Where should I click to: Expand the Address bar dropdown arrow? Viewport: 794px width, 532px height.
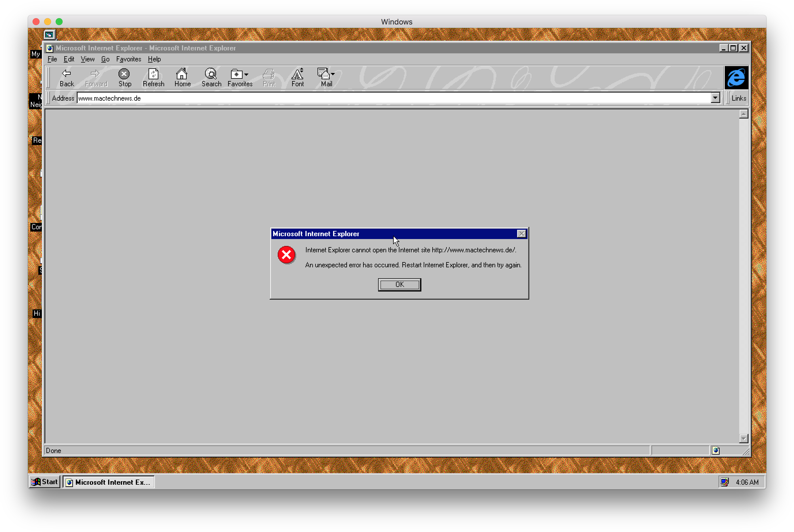click(x=715, y=98)
